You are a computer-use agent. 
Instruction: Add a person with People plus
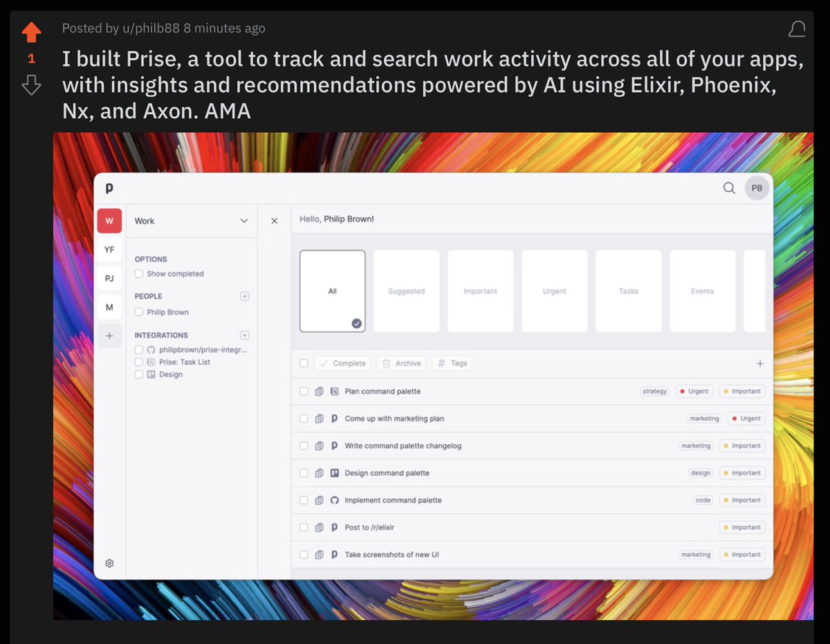pyautogui.click(x=244, y=296)
